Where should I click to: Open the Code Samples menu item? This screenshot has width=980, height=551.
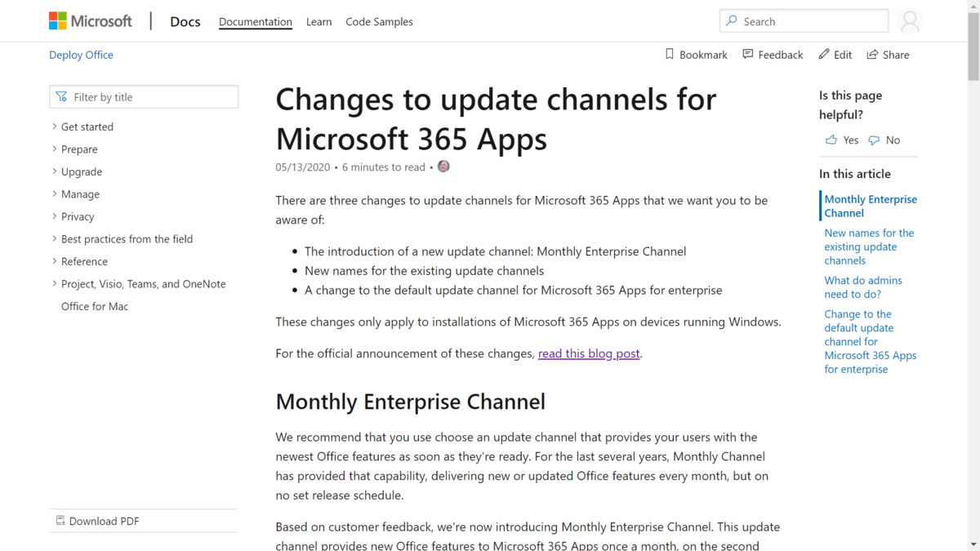coord(379,22)
